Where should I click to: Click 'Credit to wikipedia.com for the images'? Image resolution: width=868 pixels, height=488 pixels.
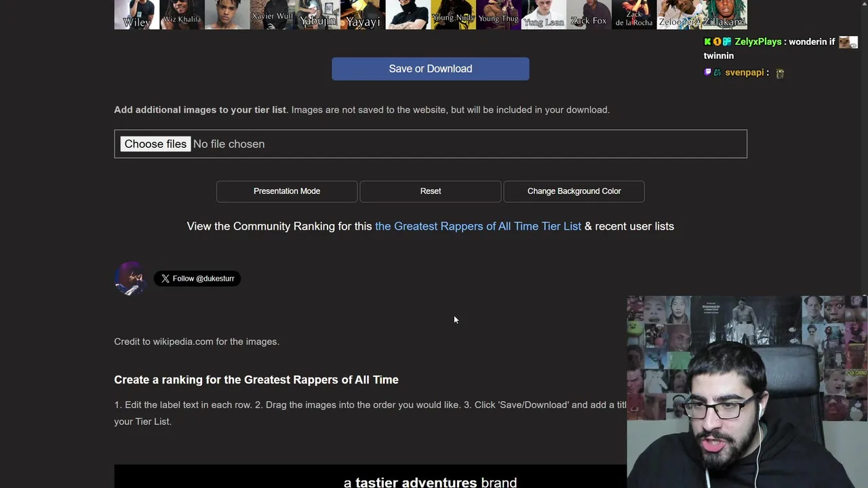[197, 342]
